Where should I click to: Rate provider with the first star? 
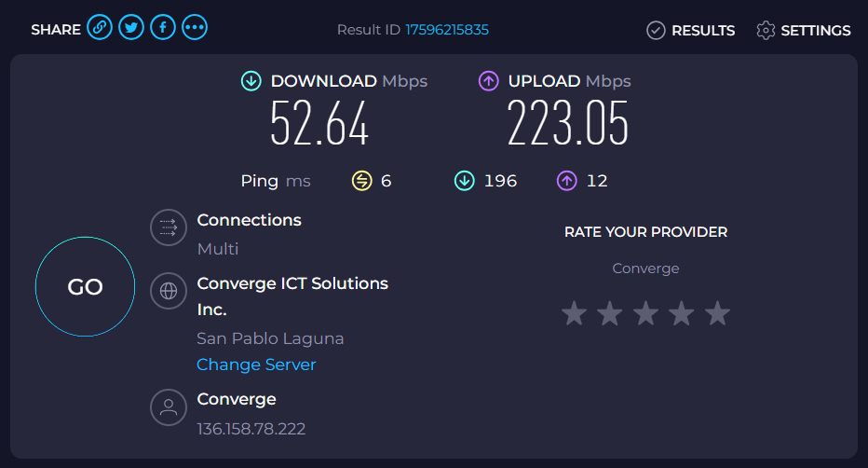[574, 313]
